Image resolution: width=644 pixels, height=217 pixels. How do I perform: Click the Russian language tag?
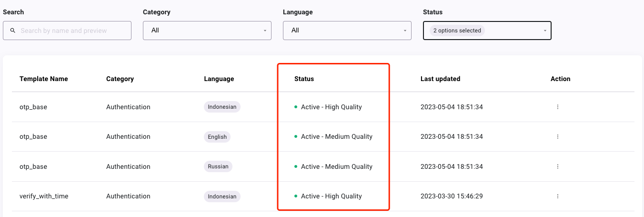click(x=218, y=166)
